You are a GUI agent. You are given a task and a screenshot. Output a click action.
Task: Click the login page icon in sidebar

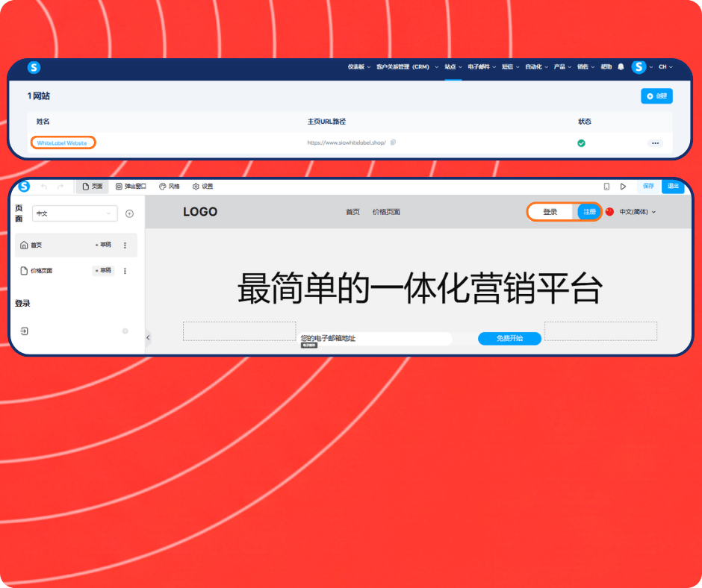click(24, 331)
